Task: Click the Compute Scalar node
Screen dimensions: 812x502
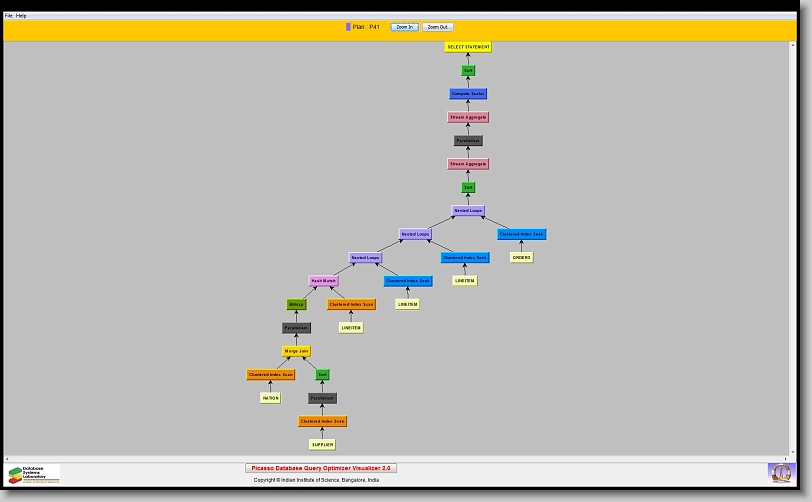Action: (x=468, y=94)
